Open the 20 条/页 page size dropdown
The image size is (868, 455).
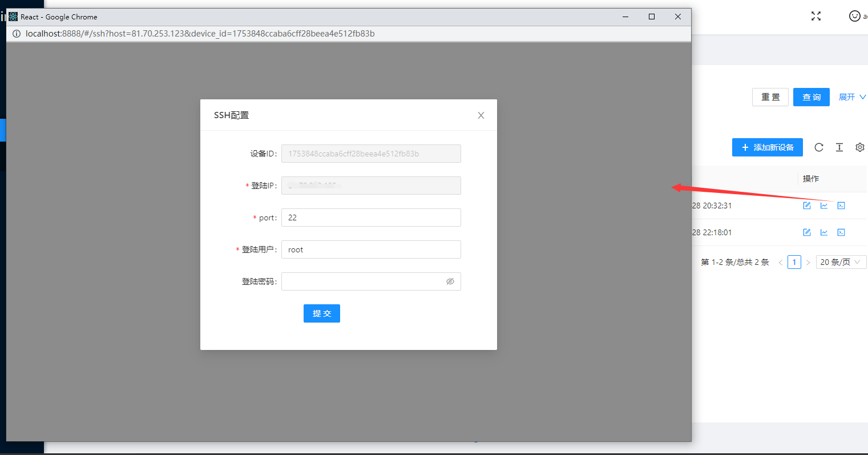[841, 262]
